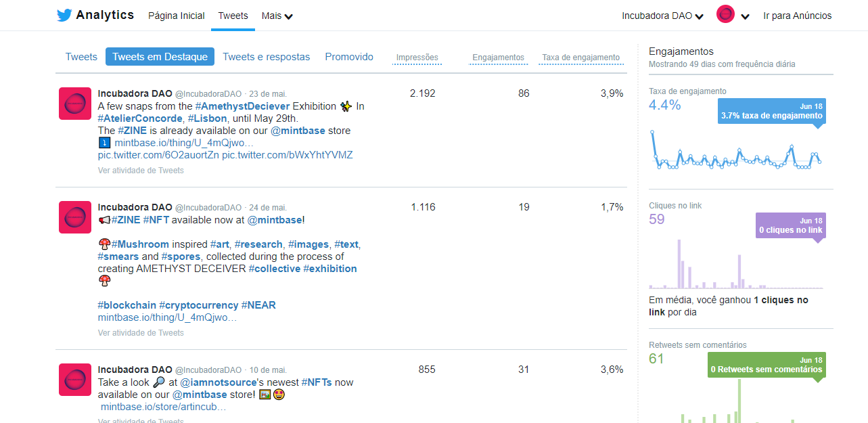The image size is (868, 423).
Task: Click the Twitter bird logo
Action: [x=64, y=16]
